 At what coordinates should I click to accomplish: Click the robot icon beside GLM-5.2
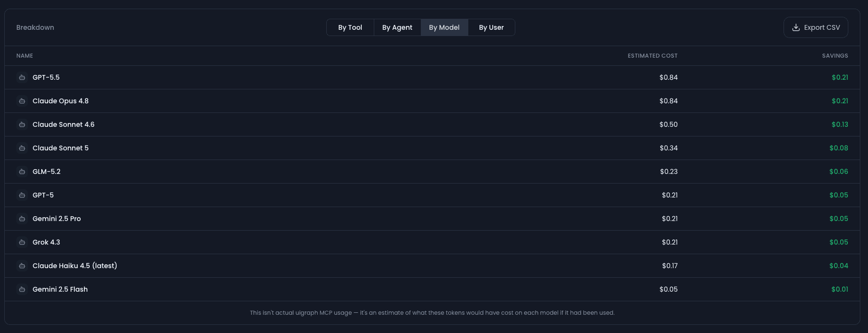(x=22, y=172)
